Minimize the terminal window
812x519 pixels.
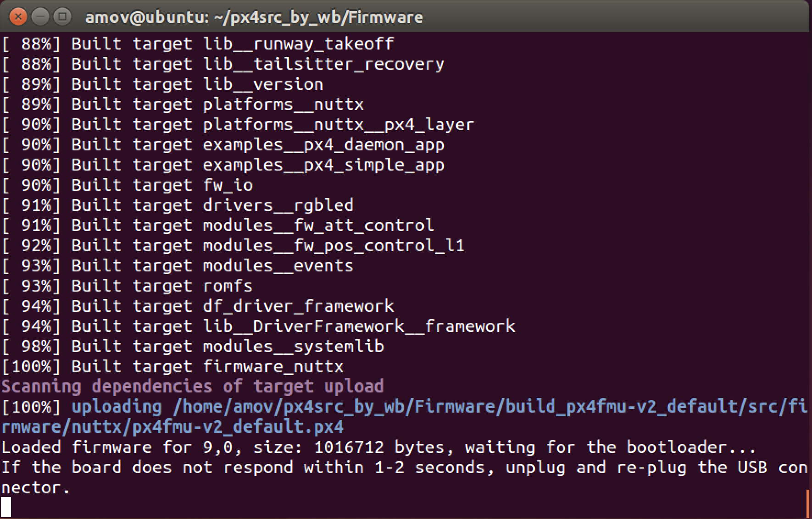40,17
